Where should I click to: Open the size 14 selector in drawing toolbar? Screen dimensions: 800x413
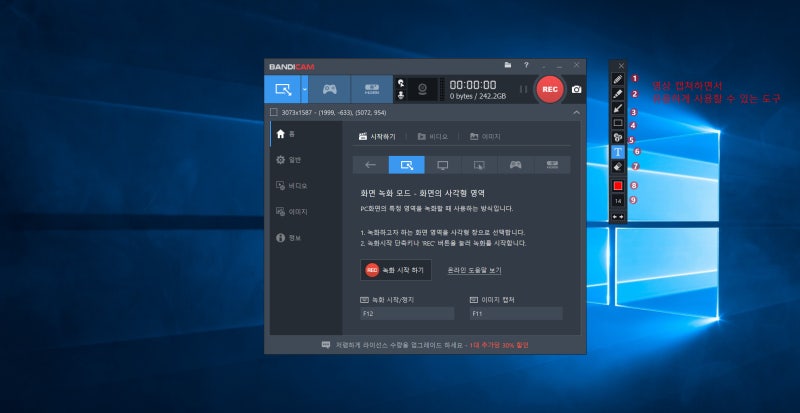point(618,201)
